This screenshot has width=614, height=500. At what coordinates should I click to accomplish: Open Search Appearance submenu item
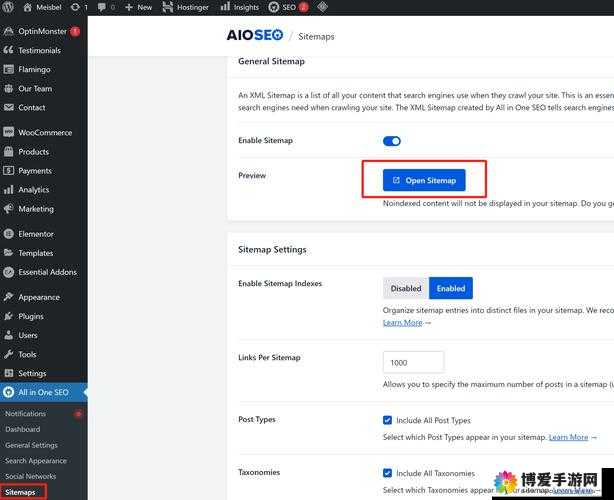click(36, 460)
